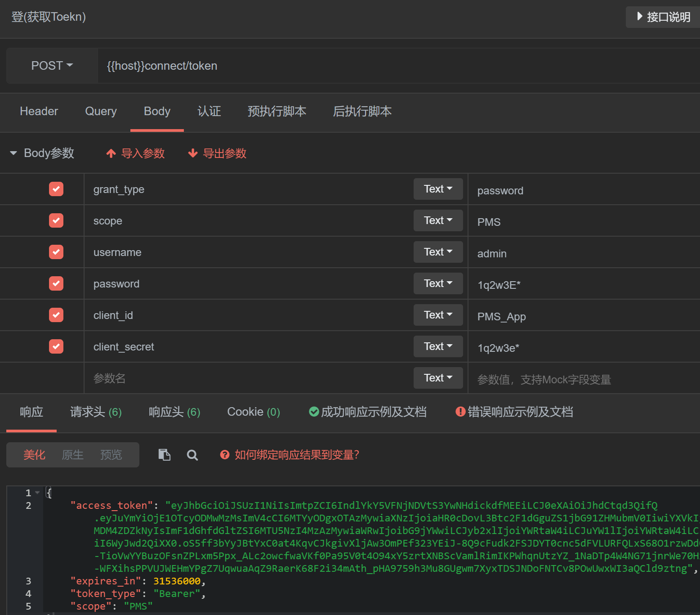Switch response view to 原生

[72, 454]
